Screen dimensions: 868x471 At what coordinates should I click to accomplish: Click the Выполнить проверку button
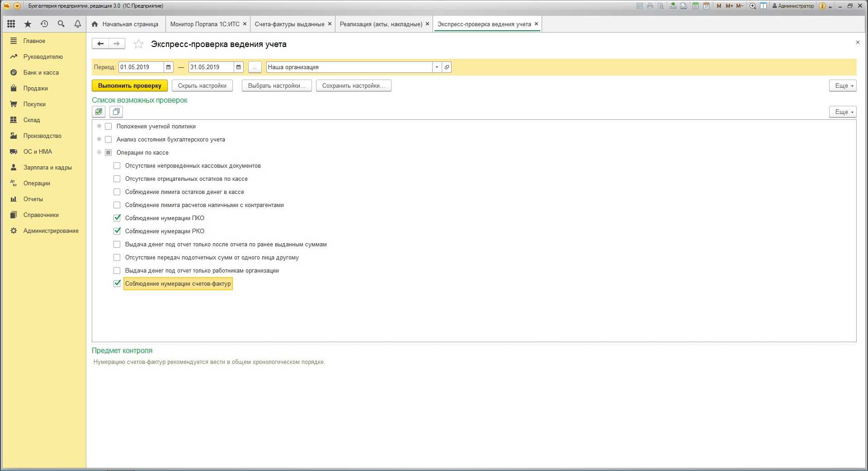(130, 85)
